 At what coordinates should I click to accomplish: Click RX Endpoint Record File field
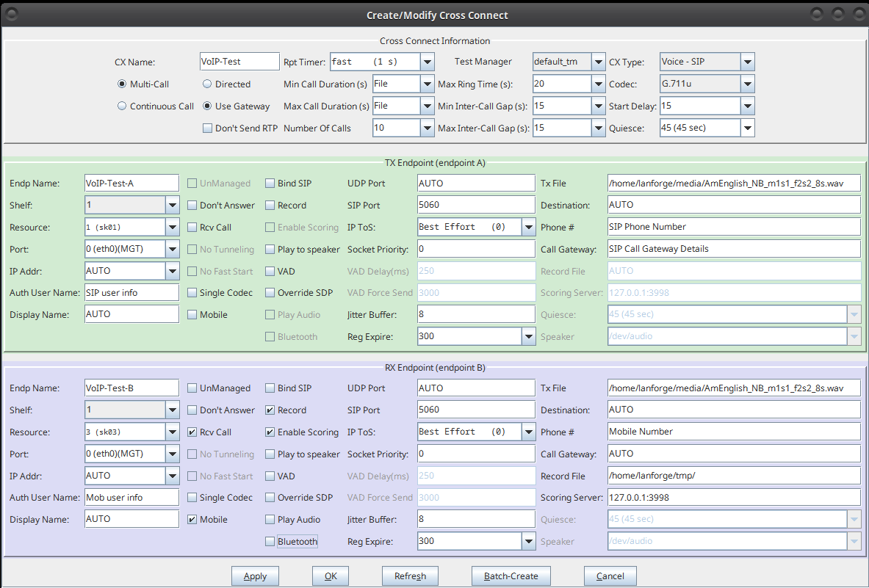[733, 476]
